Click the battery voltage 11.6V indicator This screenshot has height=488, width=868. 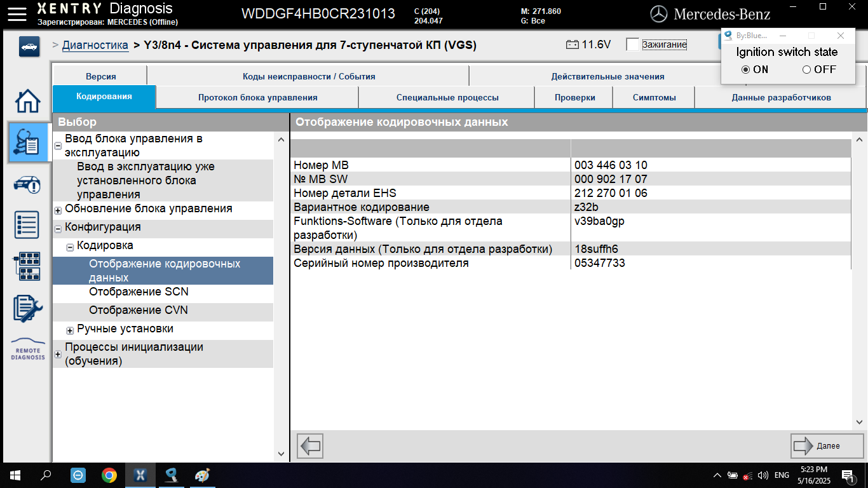coord(588,44)
